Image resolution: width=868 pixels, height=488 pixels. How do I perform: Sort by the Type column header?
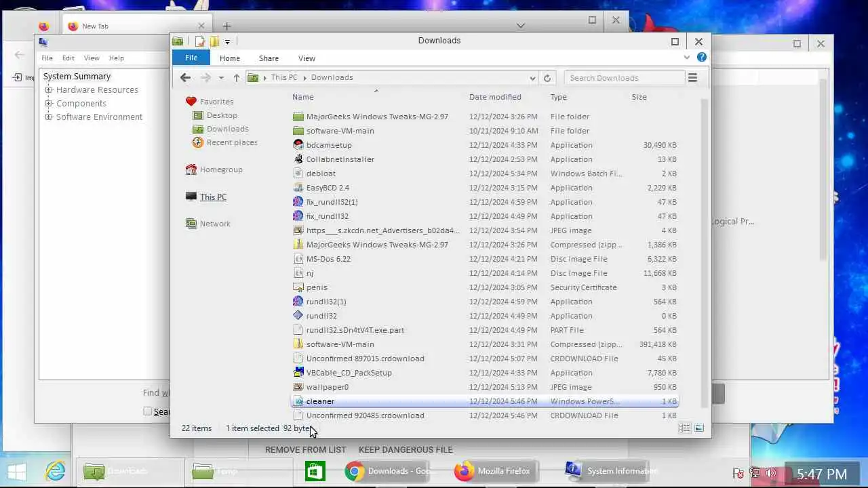pyautogui.click(x=559, y=97)
